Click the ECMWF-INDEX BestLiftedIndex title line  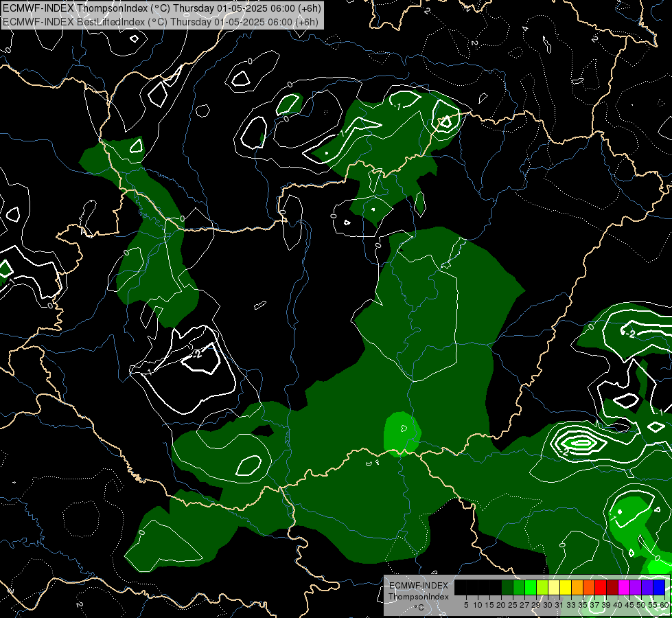pos(161,22)
